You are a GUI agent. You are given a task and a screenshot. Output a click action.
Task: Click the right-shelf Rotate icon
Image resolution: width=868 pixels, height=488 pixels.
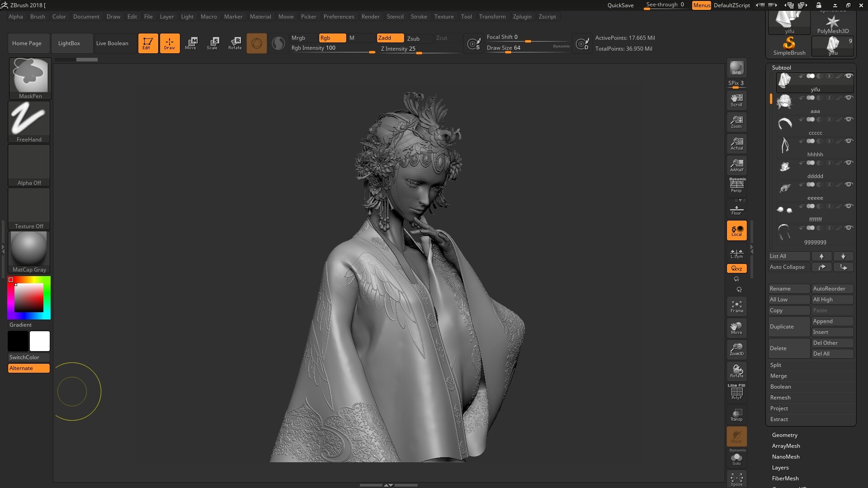click(x=736, y=371)
